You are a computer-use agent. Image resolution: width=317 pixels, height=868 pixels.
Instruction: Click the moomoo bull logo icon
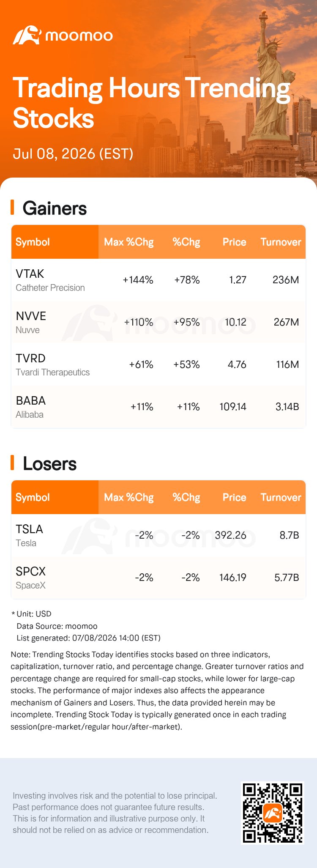coord(27,35)
